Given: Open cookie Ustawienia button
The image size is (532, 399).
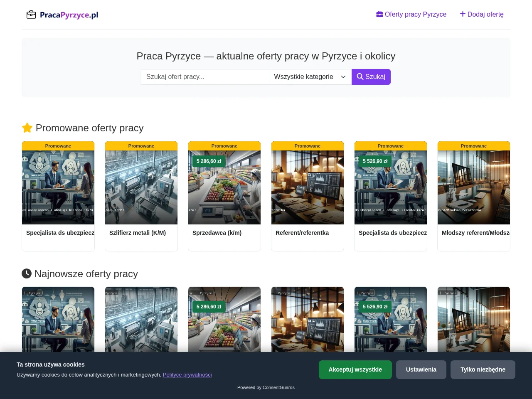Looking at the screenshot, I should [421, 369].
